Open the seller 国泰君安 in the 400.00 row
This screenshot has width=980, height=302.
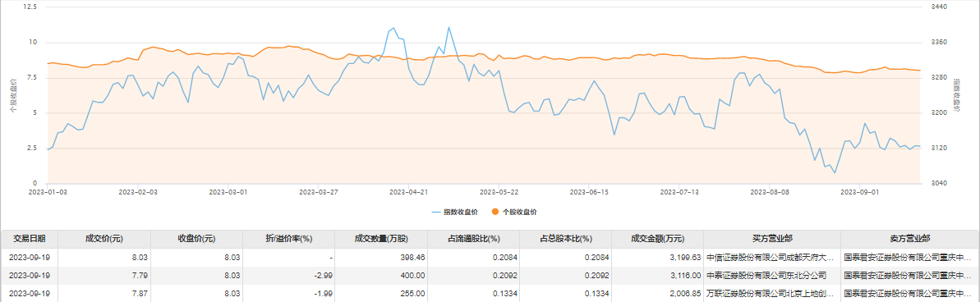(907, 275)
